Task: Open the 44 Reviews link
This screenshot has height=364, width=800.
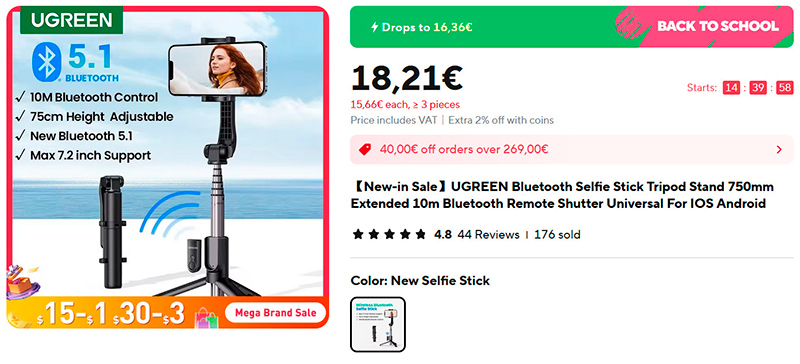Action: (488, 235)
